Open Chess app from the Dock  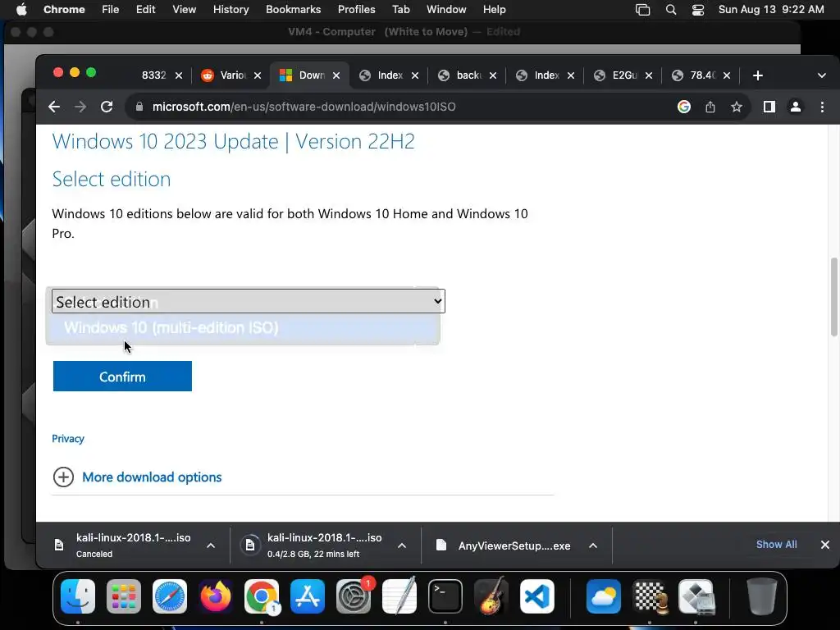click(x=650, y=596)
